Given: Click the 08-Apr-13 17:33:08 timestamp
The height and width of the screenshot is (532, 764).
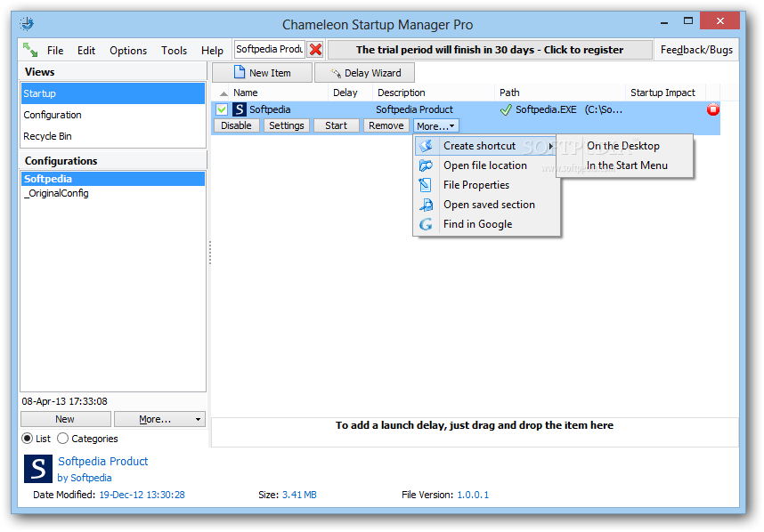Looking at the screenshot, I should [x=64, y=401].
